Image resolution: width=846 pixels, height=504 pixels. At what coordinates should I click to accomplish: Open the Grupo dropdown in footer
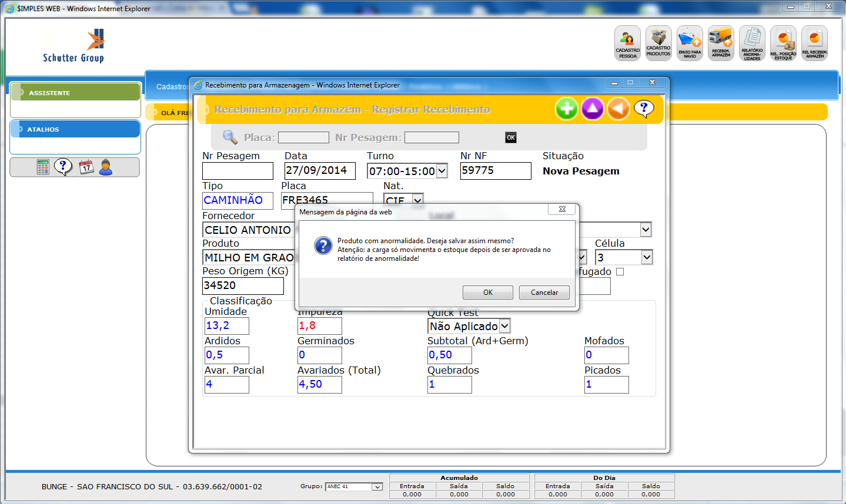tap(377, 486)
